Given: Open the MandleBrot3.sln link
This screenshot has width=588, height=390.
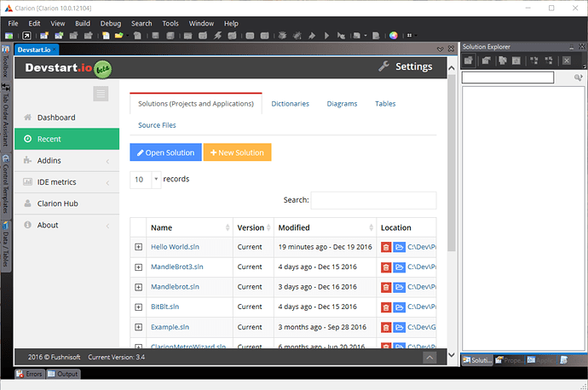Looking at the screenshot, I should (177, 267).
